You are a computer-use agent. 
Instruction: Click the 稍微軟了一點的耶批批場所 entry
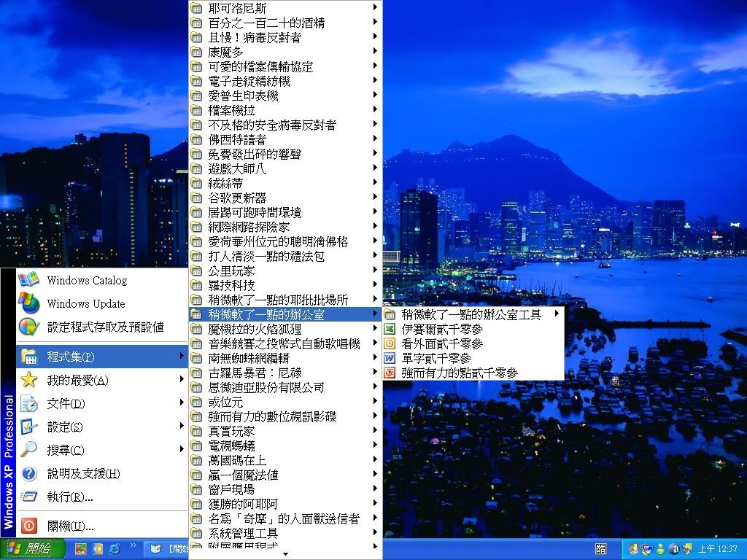coord(285,300)
